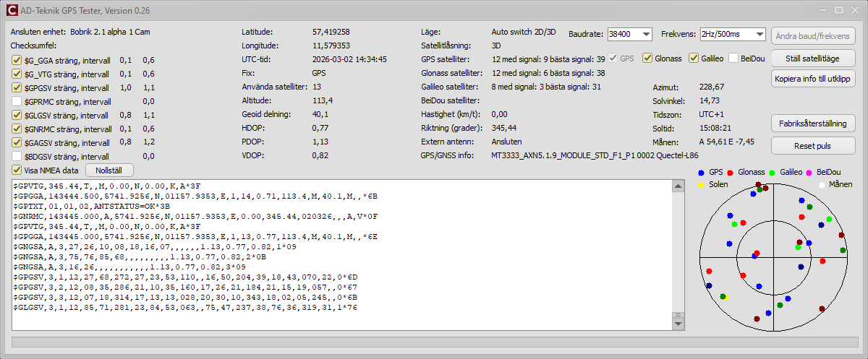
Task: Click the AD-Teknik app icon in title bar
Action: [12, 11]
